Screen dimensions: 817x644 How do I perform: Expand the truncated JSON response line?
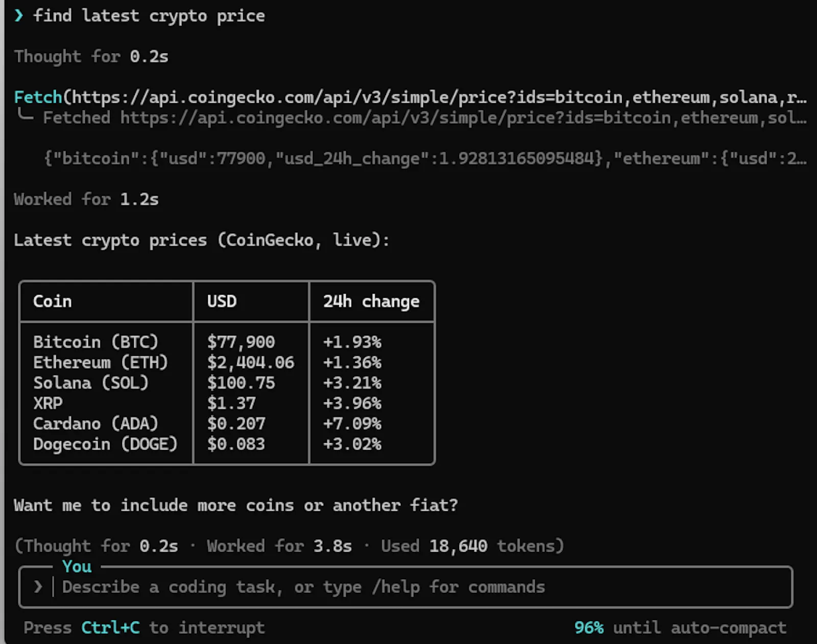coord(425,159)
